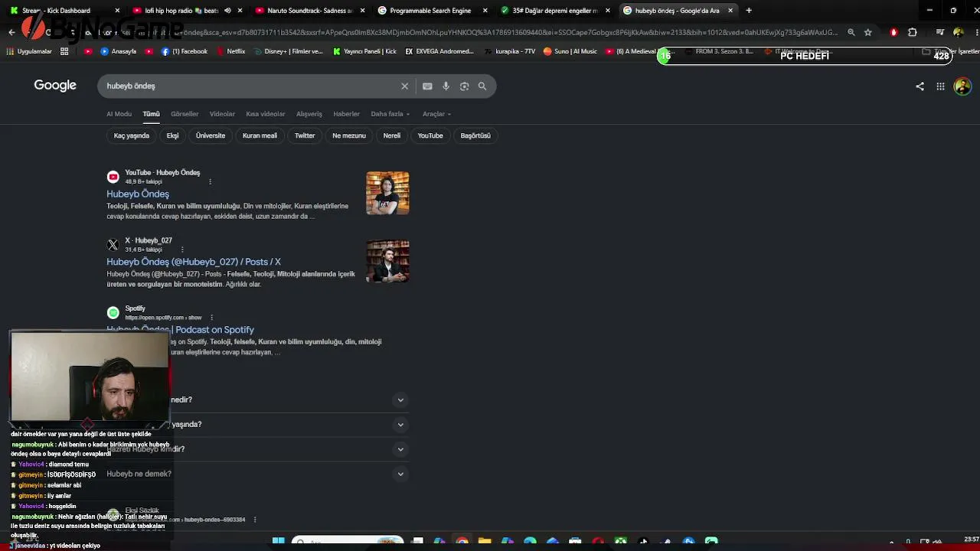Open the Hubeyb Öndeş (@Hubeyb_027) X link
The height and width of the screenshot is (551, 980).
click(x=194, y=262)
